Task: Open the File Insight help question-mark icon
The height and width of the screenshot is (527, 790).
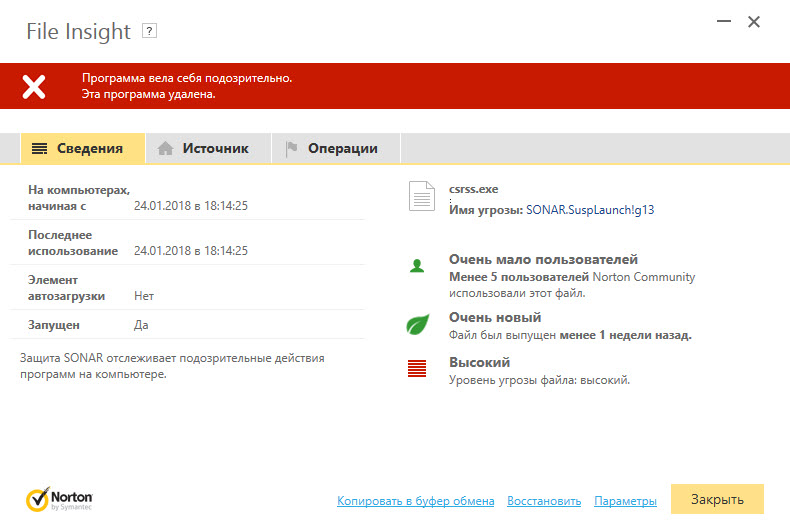Action: [x=149, y=31]
